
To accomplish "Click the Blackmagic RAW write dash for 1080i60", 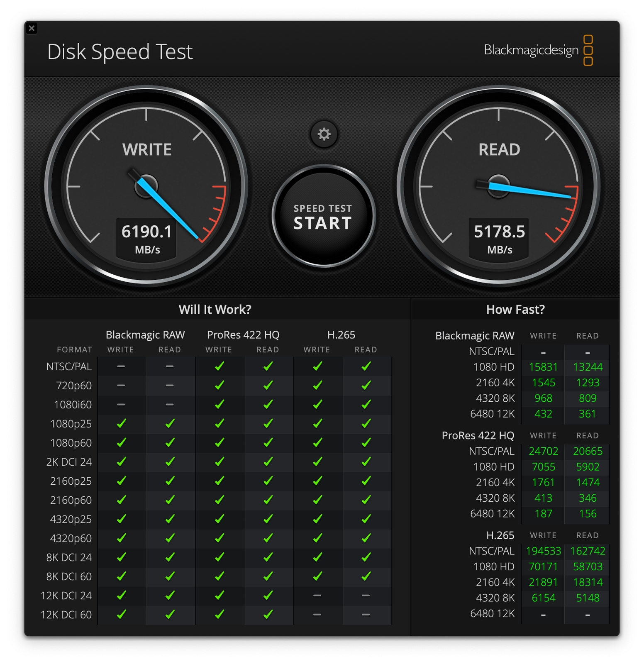I will click(x=121, y=405).
